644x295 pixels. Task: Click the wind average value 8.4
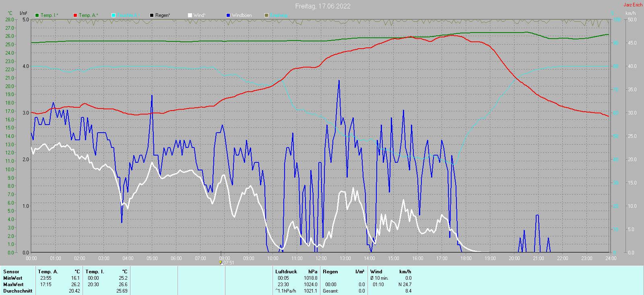409,291
